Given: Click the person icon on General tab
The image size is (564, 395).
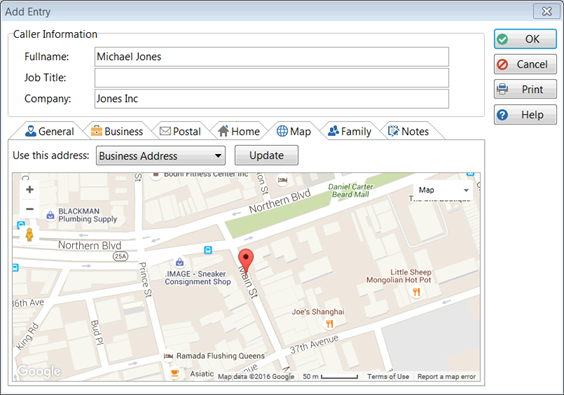Looking at the screenshot, I should [31, 131].
